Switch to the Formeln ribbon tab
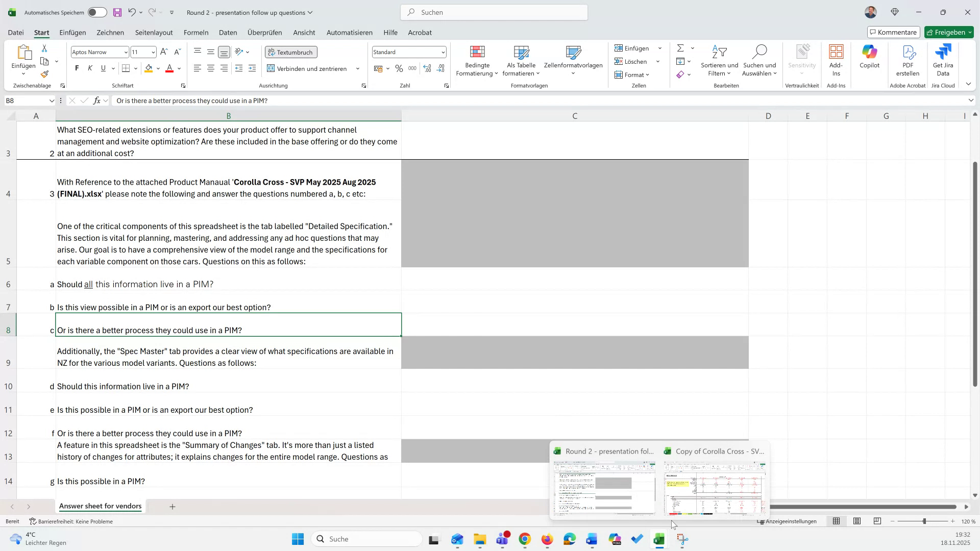The width and height of the screenshot is (980, 551). pos(196,32)
